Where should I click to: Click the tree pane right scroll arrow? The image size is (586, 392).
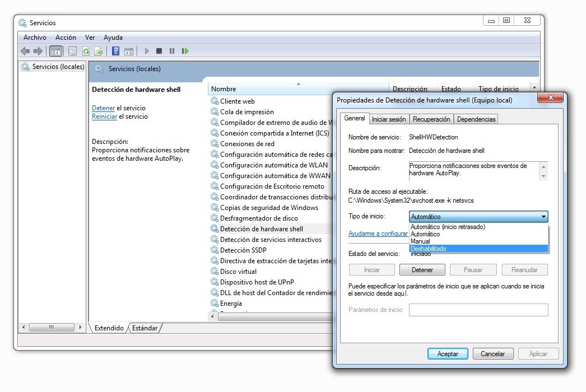(80, 328)
